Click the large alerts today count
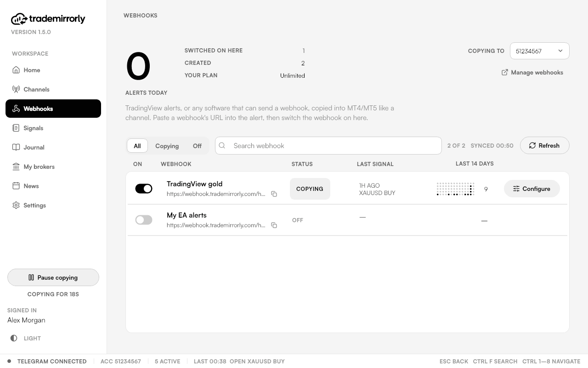Image resolution: width=588 pixels, height=368 pixels. (138, 67)
